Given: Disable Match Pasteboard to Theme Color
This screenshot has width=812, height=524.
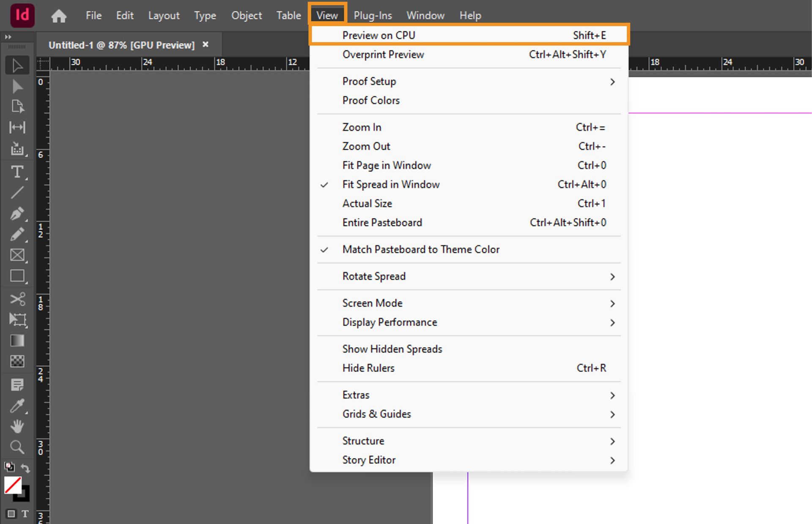Looking at the screenshot, I should click(420, 249).
